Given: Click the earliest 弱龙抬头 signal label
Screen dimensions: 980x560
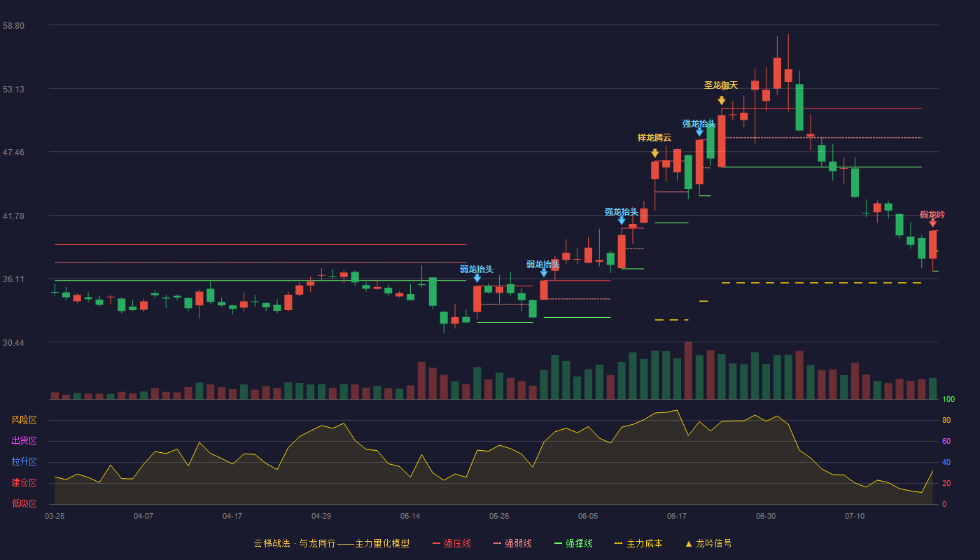Looking at the screenshot, I should coord(477,269).
